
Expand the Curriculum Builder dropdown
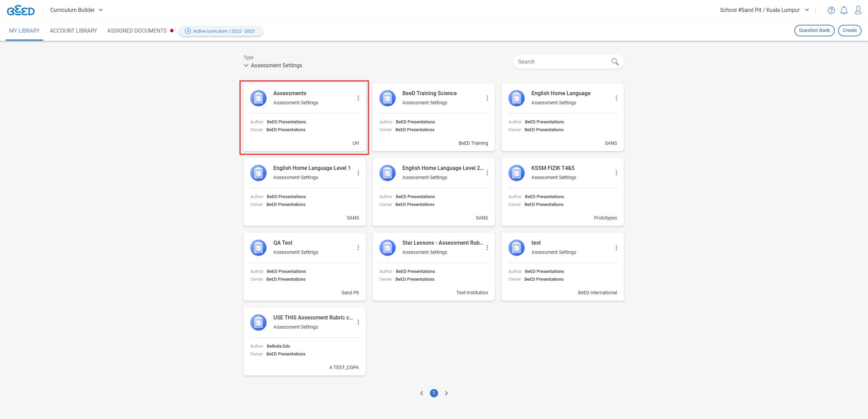(x=76, y=10)
